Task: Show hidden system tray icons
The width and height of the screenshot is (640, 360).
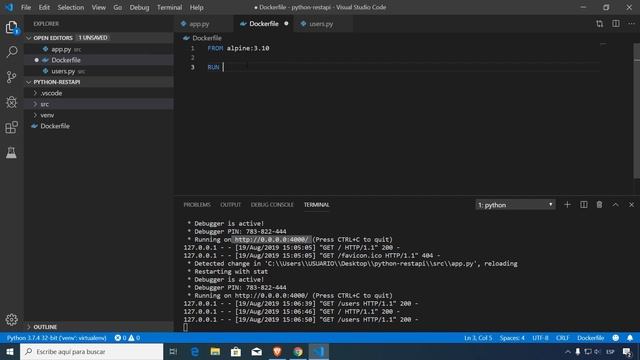Action: [567, 351]
